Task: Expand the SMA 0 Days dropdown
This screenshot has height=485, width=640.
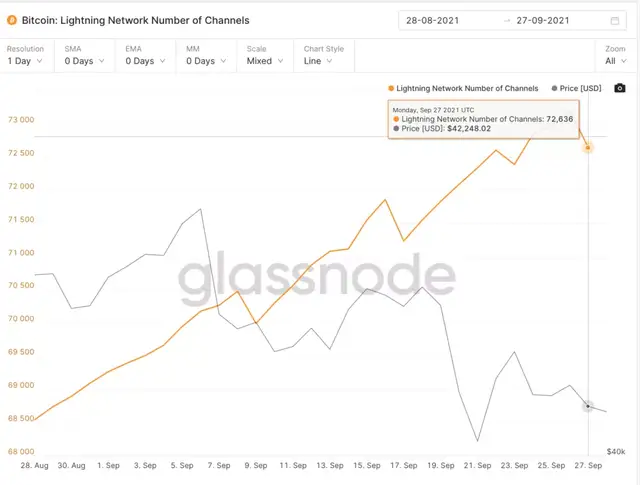Action: (x=84, y=56)
